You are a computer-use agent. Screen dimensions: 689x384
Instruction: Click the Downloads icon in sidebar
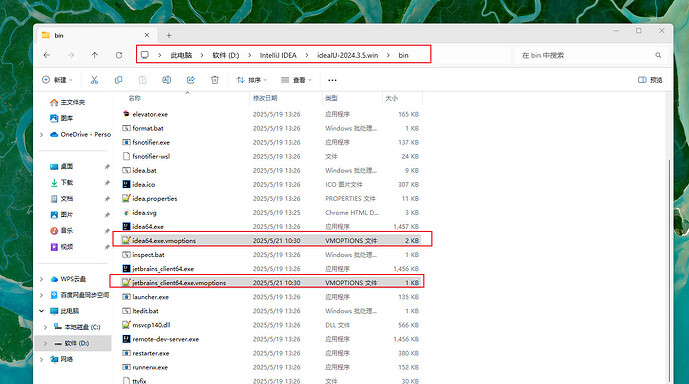click(54, 182)
